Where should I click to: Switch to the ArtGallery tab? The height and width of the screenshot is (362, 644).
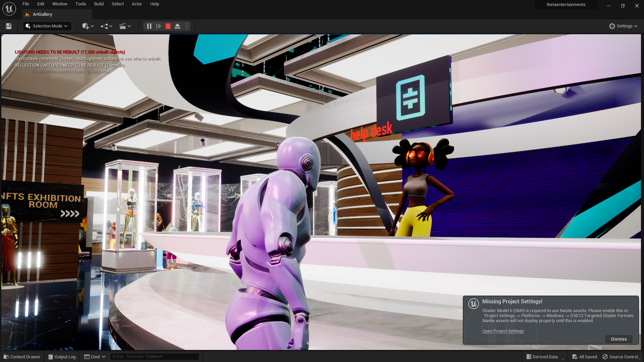(43, 14)
